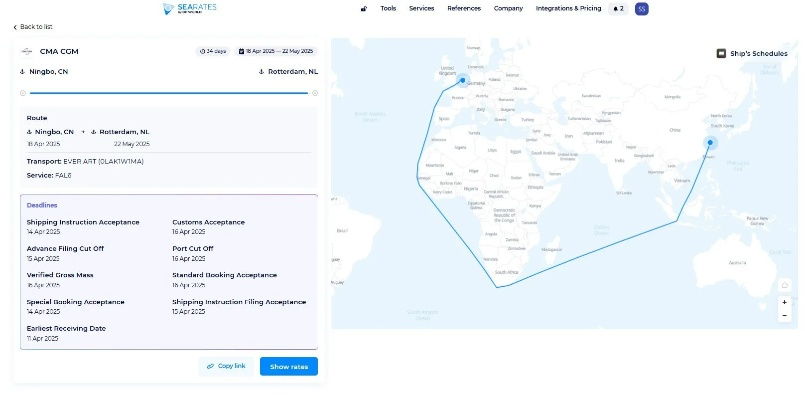Click the 11 Apr 2025 receiving date
This screenshot has width=805, height=400.
coord(42,338)
